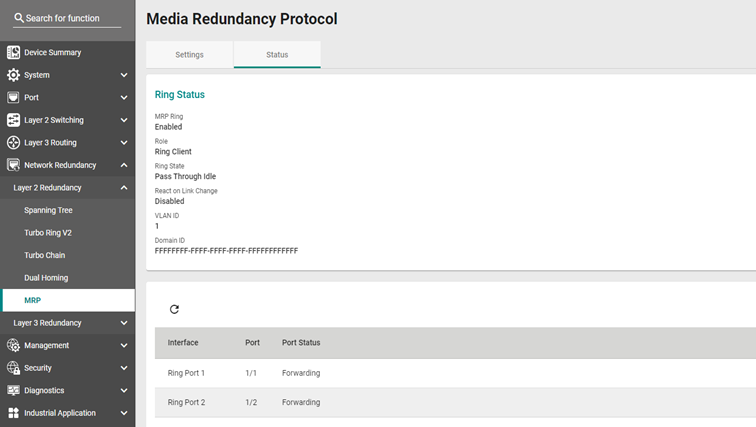Click the Security globe-lock icon

[x=14, y=368]
